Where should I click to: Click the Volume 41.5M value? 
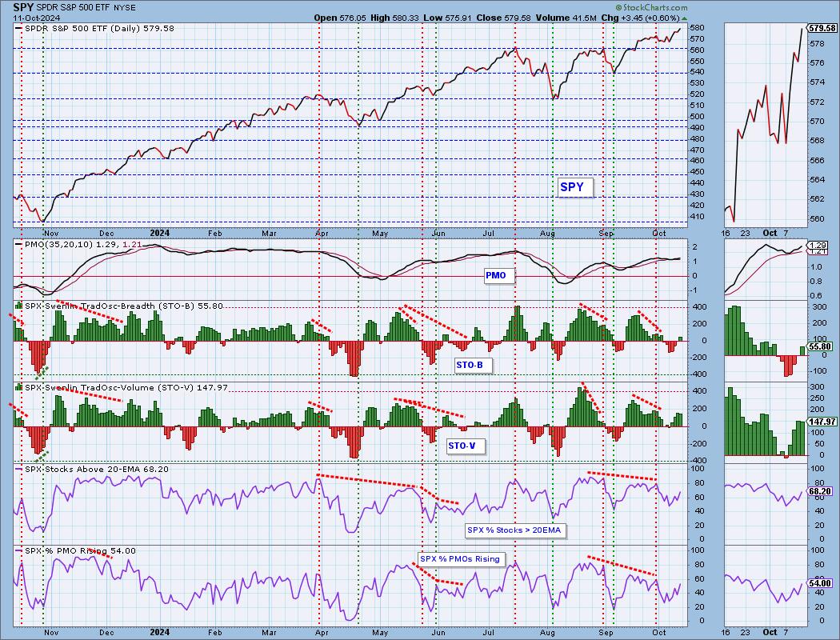coord(566,18)
